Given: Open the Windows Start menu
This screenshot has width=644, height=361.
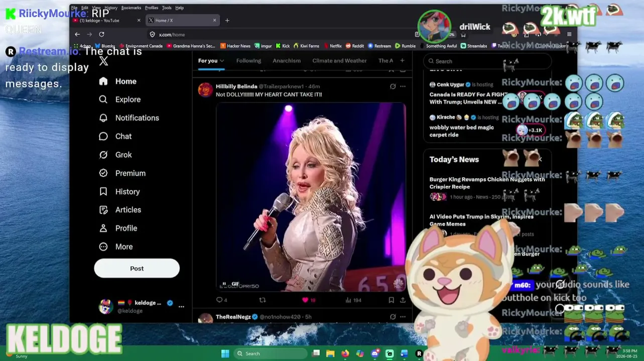Looking at the screenshot, I should click(x=225, y=353).
